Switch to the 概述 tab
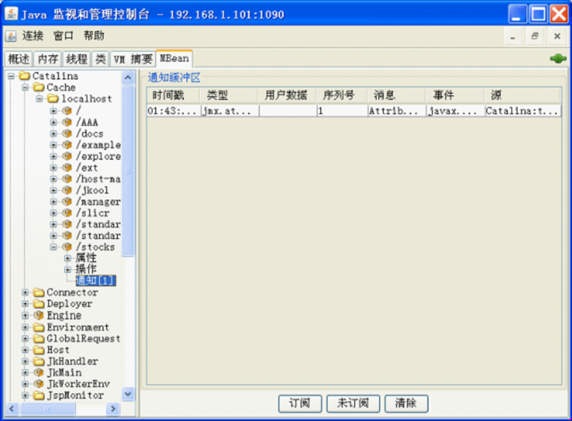This screenshot has height=421, width=572. point(19,58)
